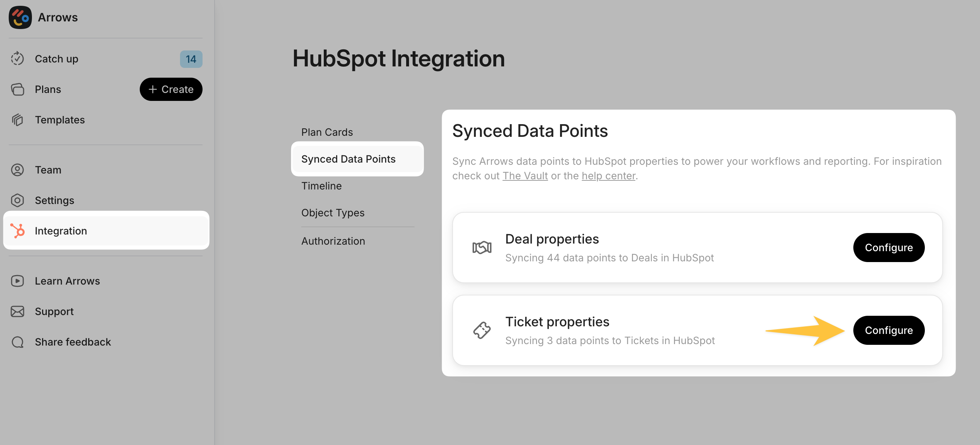Configure Deal properties
The width and height of the screenshot is (980, 445).
click(888, 248)
